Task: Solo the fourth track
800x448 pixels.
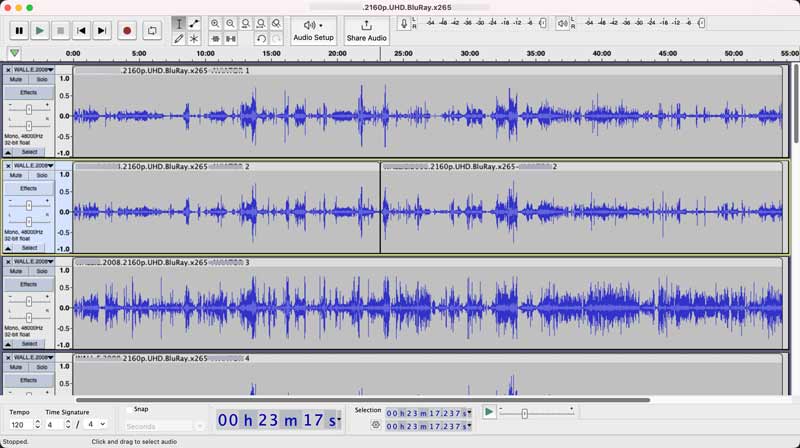Action: [42, 367]
